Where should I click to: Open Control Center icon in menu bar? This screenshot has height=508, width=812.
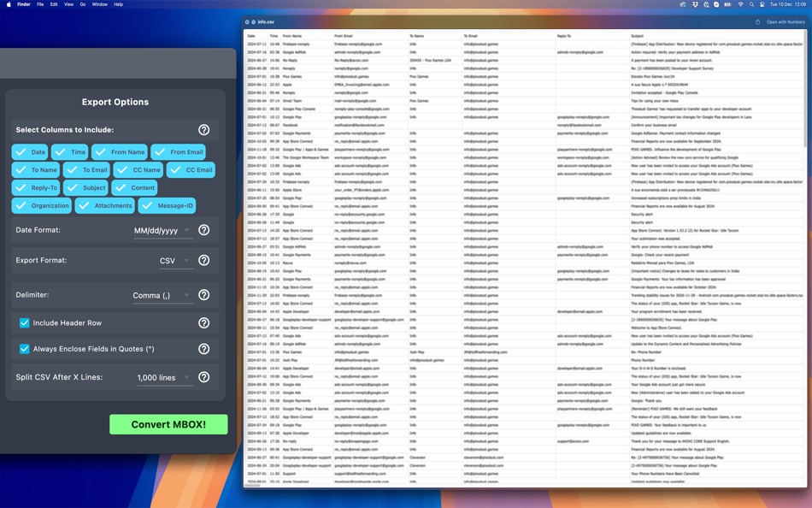(762, 4)
